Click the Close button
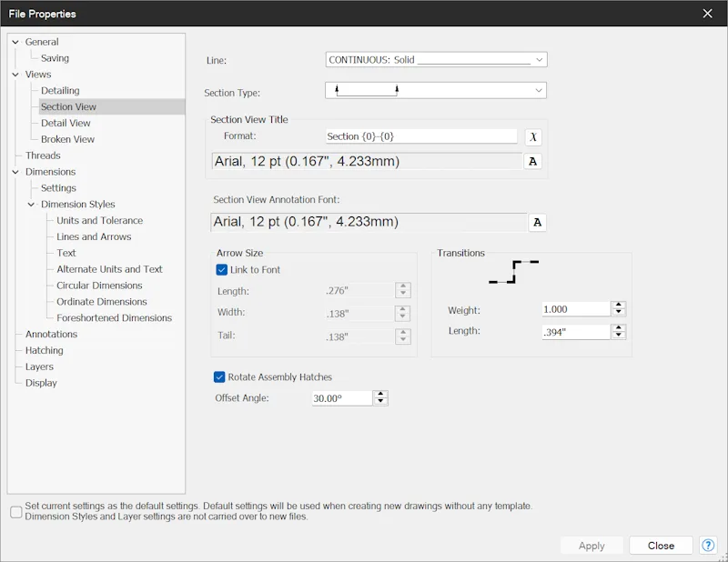This screenshot has width=728, height=562. [662, 546]
